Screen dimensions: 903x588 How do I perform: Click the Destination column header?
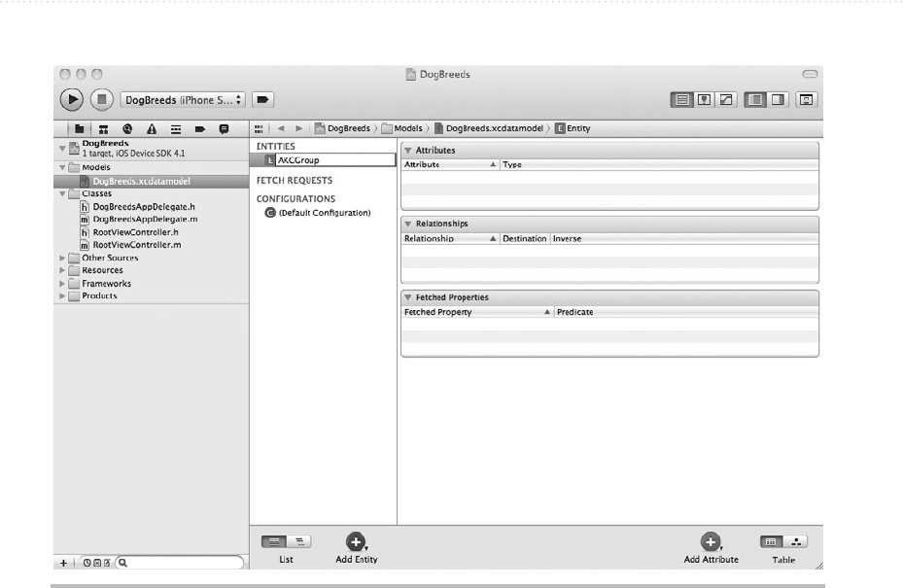tap(525, 238)
